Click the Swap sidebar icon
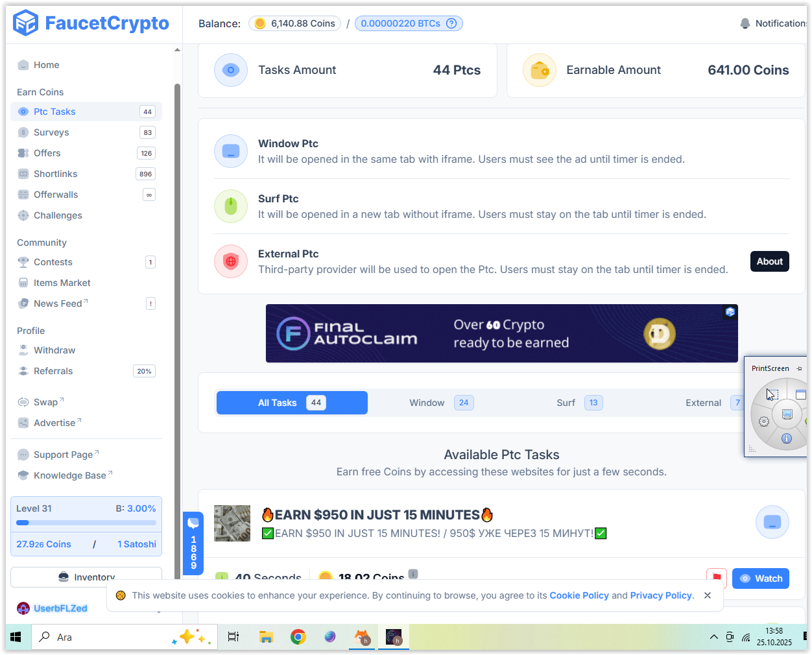This screenshot has width=812, height=655. pos(23,402)
